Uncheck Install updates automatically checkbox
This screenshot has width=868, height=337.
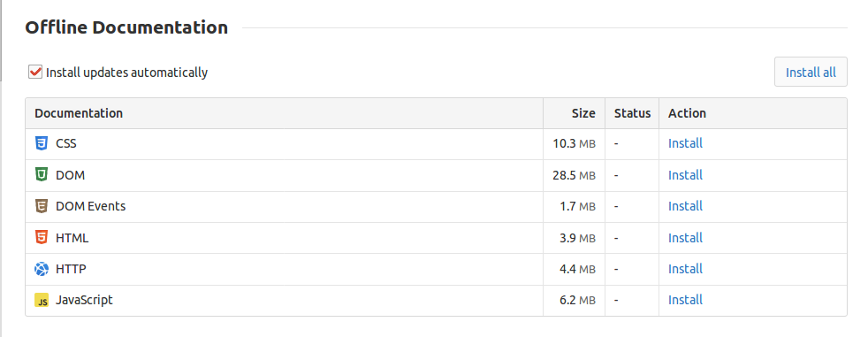tap(35, 72)
